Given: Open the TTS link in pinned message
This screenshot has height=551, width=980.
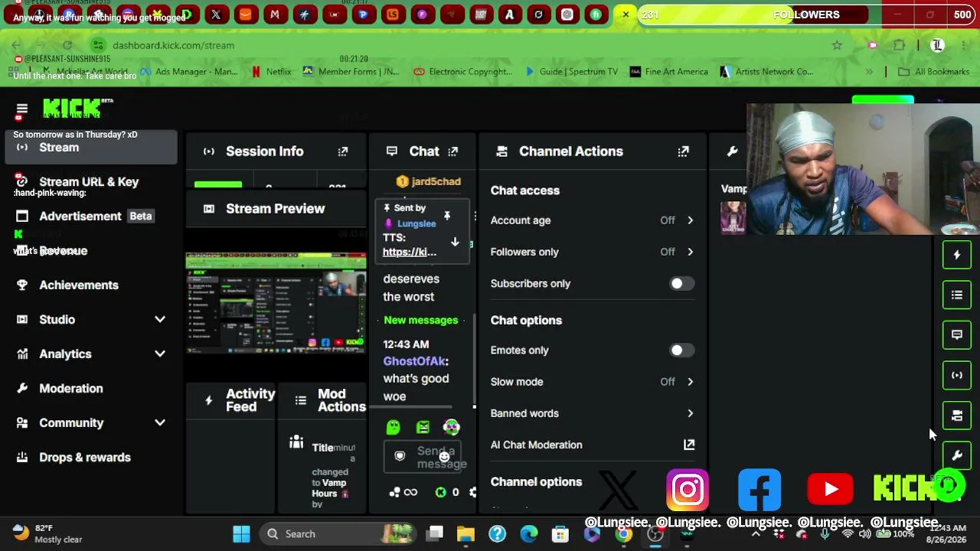Looking at the screenshot, I should coord(410,253).
